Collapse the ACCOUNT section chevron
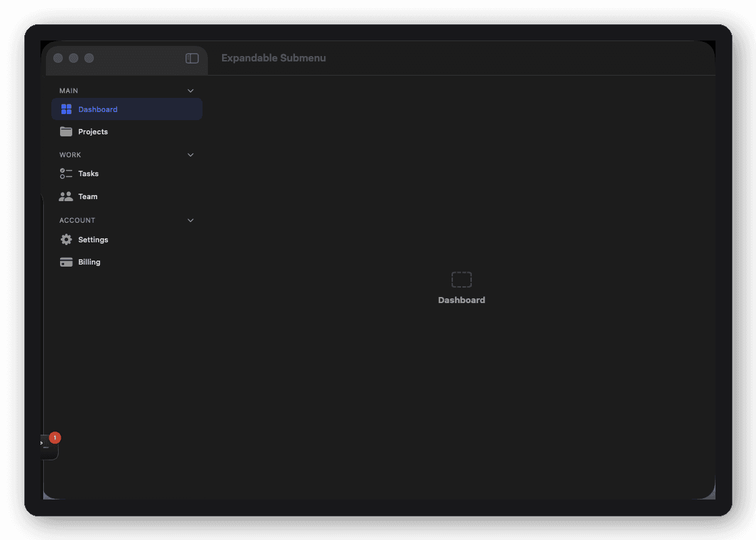 pos(190,220)
